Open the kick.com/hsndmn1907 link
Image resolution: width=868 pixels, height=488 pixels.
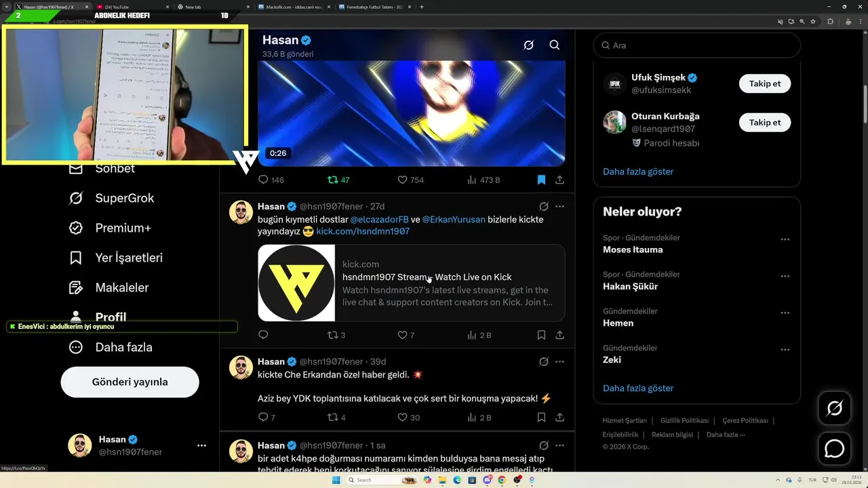(363, 231)
